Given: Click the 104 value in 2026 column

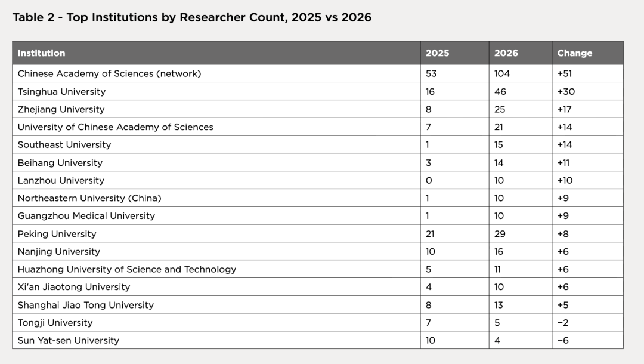Looking at the screenshot, I should (502, 73).
